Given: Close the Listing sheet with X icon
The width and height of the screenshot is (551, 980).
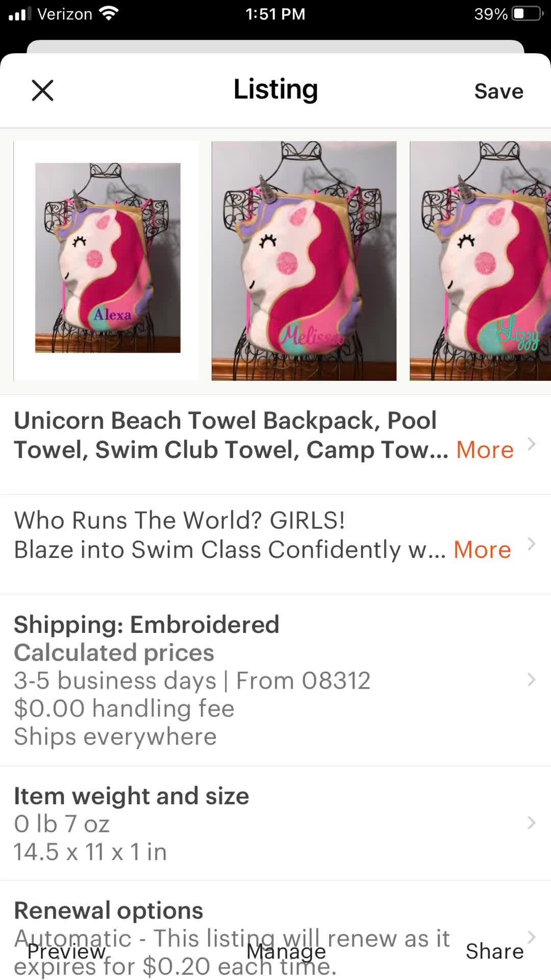Looking at the screenshot, I should coord(42,91).
